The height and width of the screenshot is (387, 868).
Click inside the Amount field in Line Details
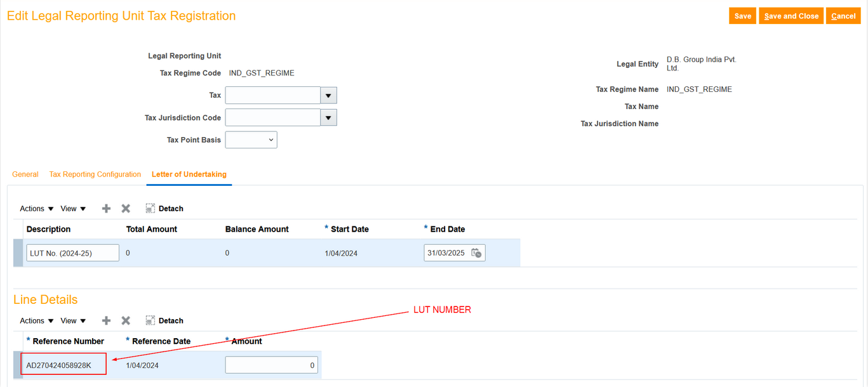click(271, 365)
